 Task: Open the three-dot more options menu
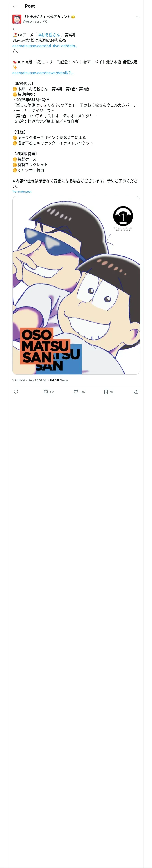137,17
